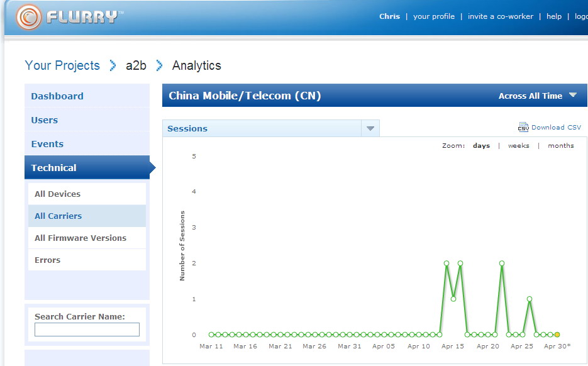Set chart zoom to months
Viewport: 588px width, 366px height.
click(x=560, y=145)
